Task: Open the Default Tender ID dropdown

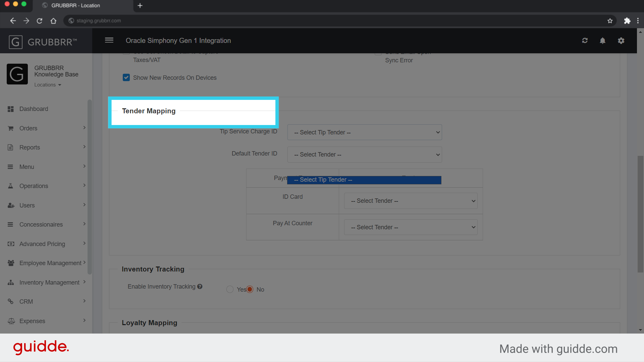Action: (365, 155)
